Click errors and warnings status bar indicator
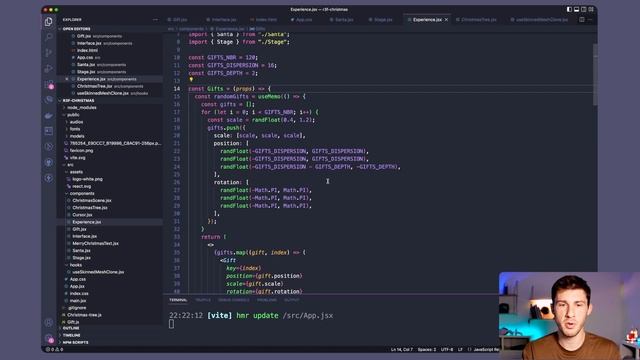640x360 pixels. click(55, 349)
